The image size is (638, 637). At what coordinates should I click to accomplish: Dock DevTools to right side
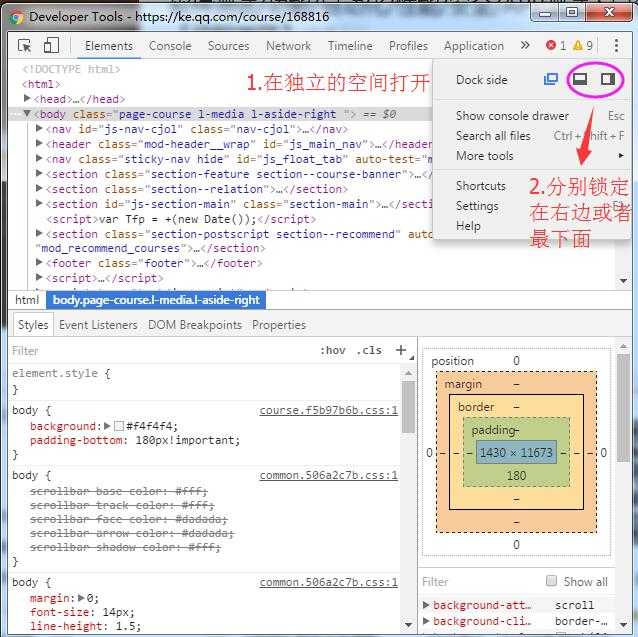[608, 79]
